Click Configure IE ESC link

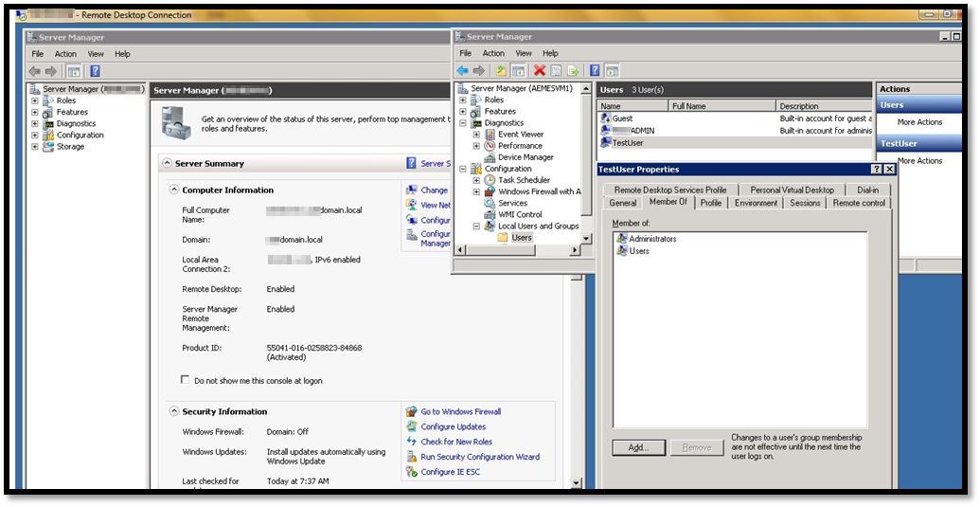coord(450,471)
